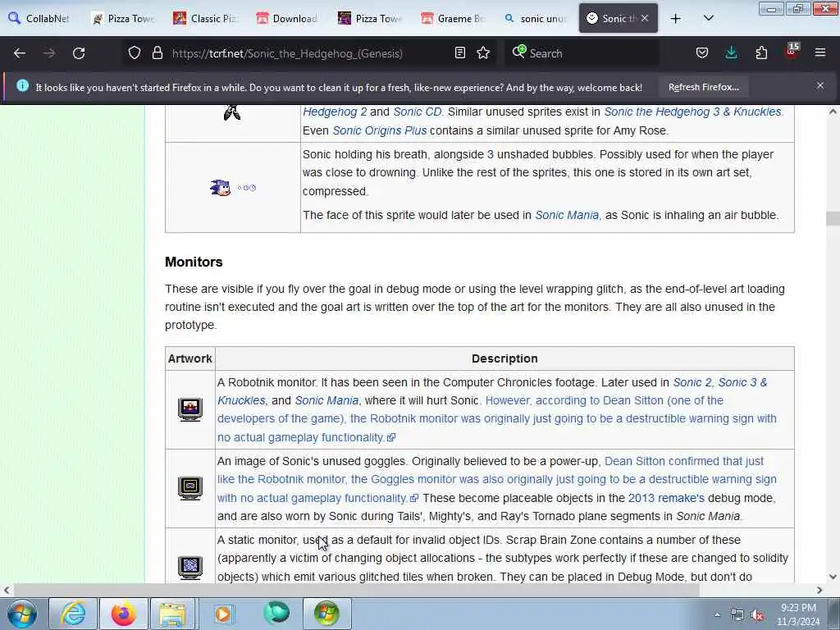
Task: Switch to CollabNet tab
Action: pos(39,18)
